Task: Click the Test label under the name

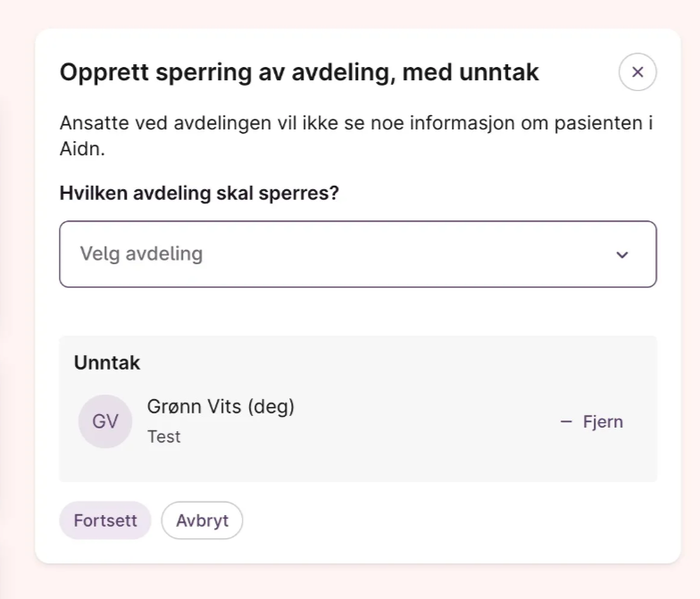Action: pyautogui.click(x=164, y=437)
